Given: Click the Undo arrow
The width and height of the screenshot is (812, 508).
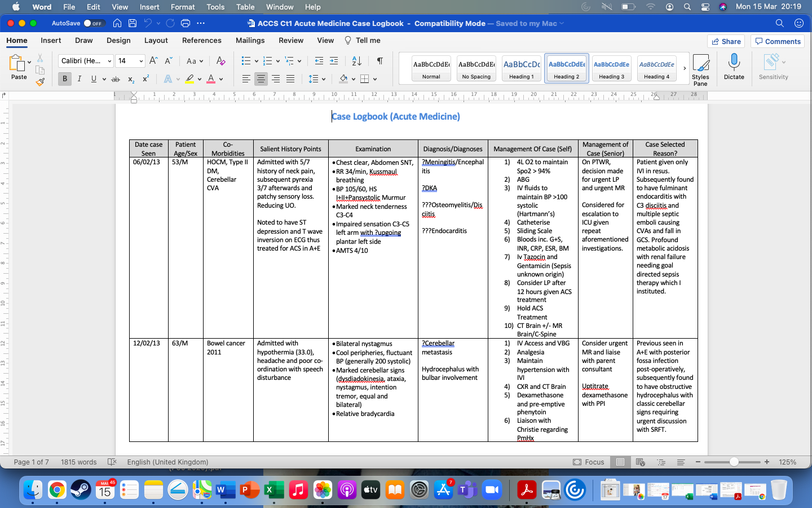Looking at the screenshot, I should (x=148, y=23).
